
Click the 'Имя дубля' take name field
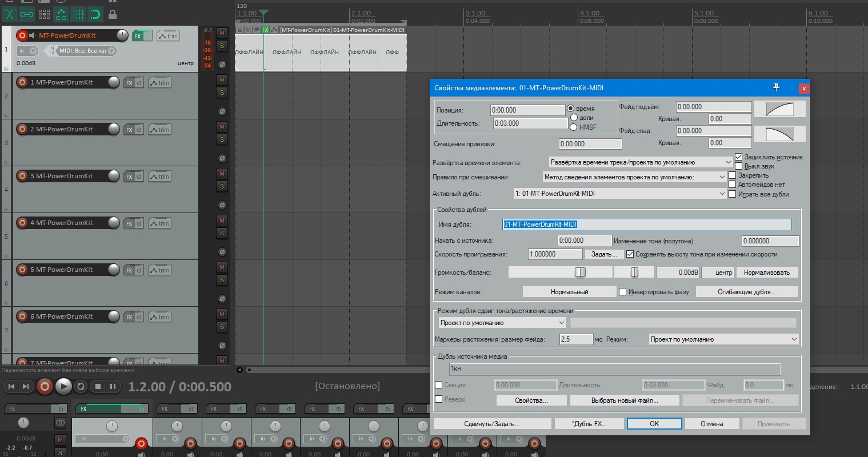[x=647, y=225]
